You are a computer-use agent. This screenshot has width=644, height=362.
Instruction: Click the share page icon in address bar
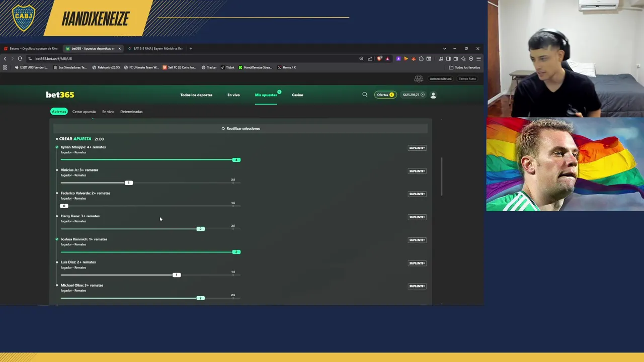click(x=370, y=59)
